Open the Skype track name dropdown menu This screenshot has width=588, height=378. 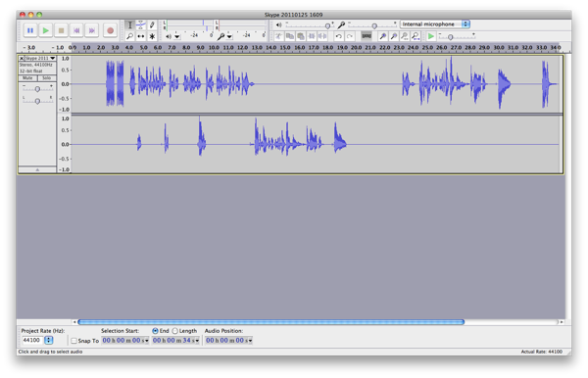click(40, 58)
